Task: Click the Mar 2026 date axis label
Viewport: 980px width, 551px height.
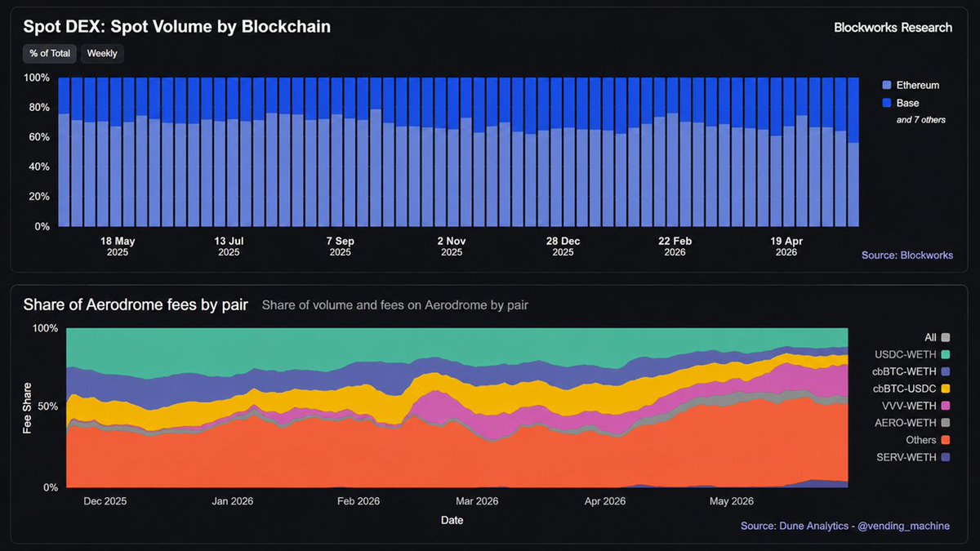Action: [x=476, y=501]
